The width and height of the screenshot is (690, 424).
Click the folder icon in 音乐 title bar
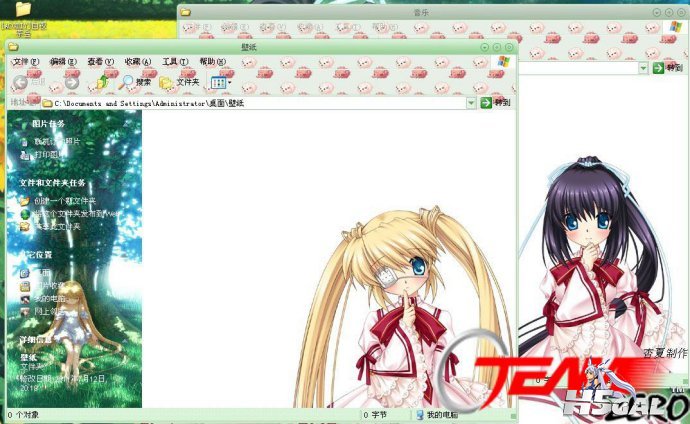tap(186, 12)
